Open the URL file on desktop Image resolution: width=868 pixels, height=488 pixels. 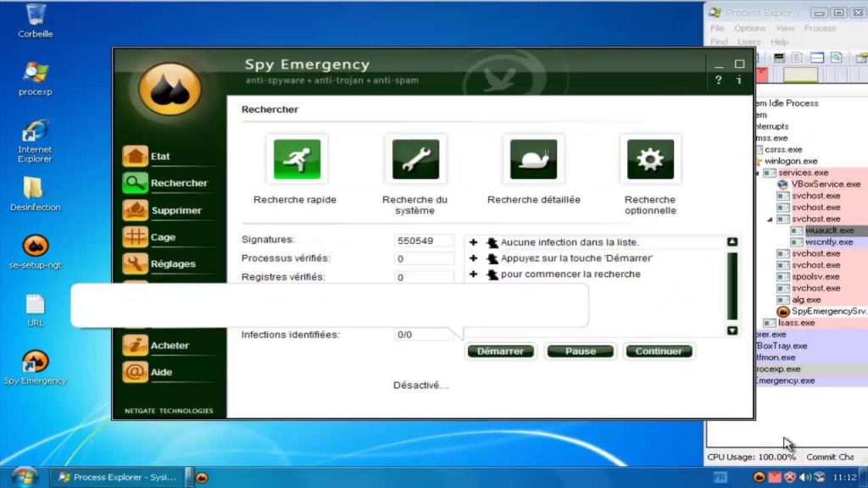click(x=36, y=310)
